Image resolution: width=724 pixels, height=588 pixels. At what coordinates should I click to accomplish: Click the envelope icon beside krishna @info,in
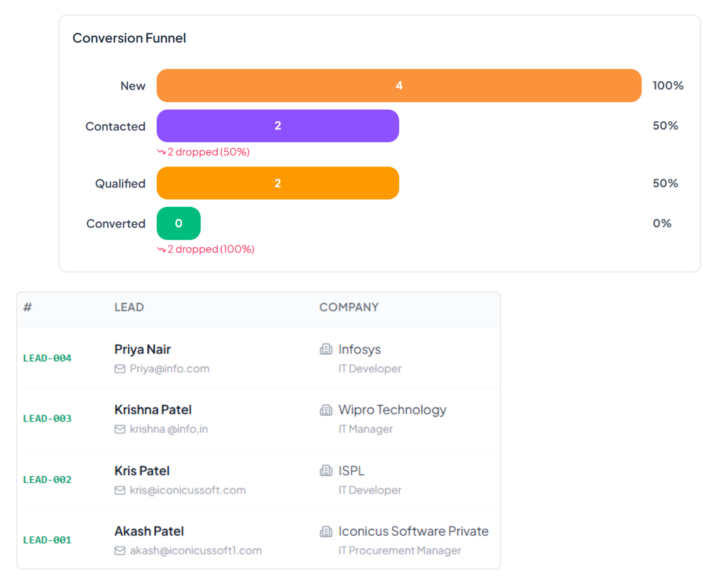tap(120, 429)
